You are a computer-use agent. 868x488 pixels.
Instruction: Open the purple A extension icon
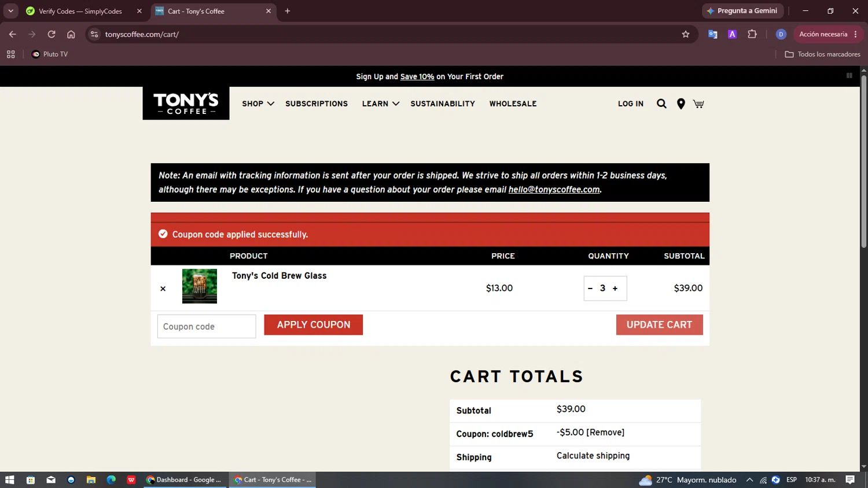pos(732,34)
